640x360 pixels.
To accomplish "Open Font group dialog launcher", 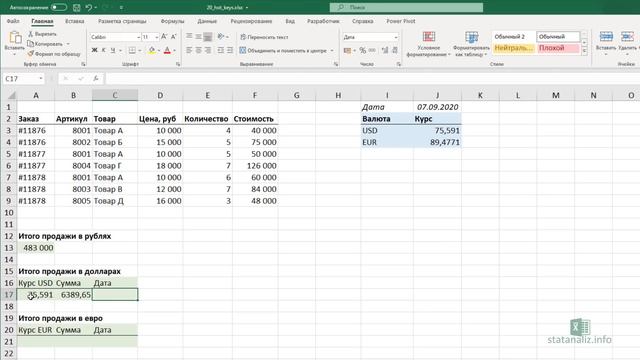I will pyautogui.click(x=178, y=64).
